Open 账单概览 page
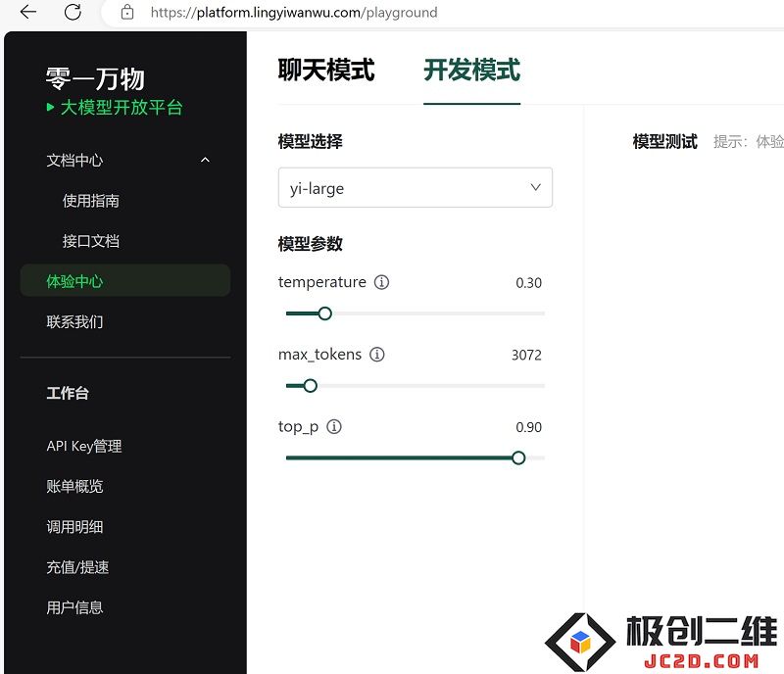Viewport: 784px width, 674px height. pyautogui.click(x=74, y=486)
